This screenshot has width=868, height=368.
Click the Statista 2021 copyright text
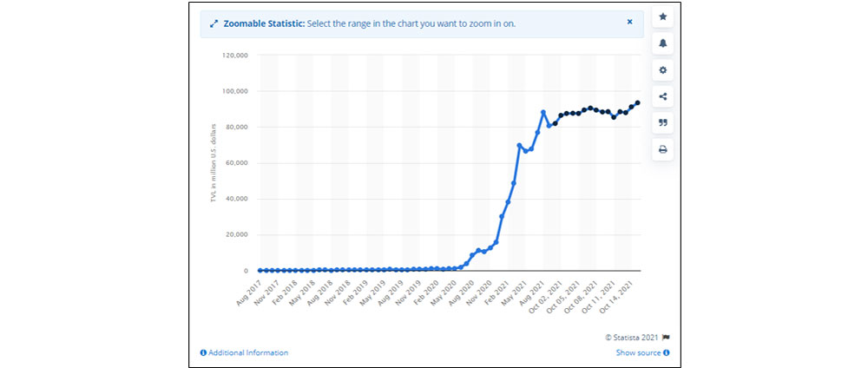point(634,337)
